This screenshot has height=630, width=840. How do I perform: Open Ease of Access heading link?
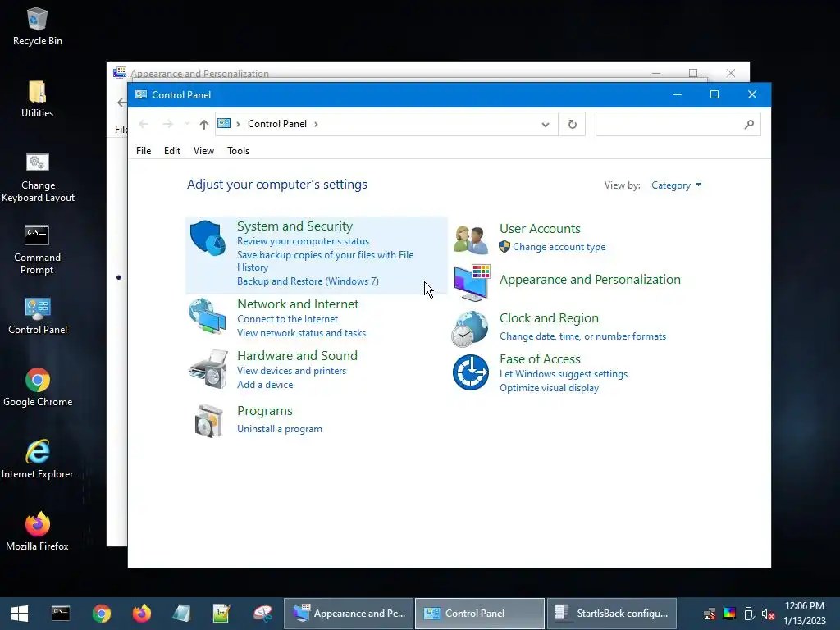(540, 359)
